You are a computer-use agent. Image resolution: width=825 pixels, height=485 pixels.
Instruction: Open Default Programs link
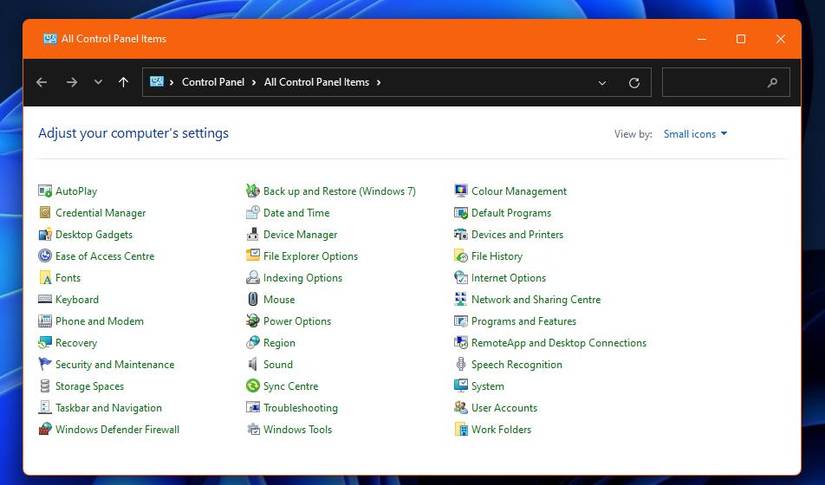click(511, 213)
